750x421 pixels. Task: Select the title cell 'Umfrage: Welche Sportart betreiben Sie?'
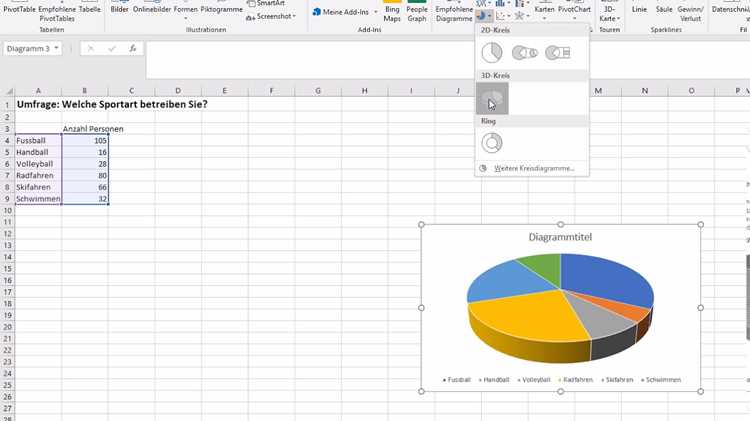(112, 104)
